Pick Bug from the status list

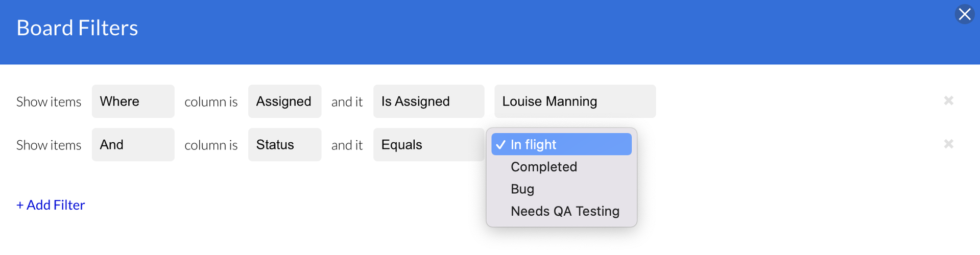(522, 189)
